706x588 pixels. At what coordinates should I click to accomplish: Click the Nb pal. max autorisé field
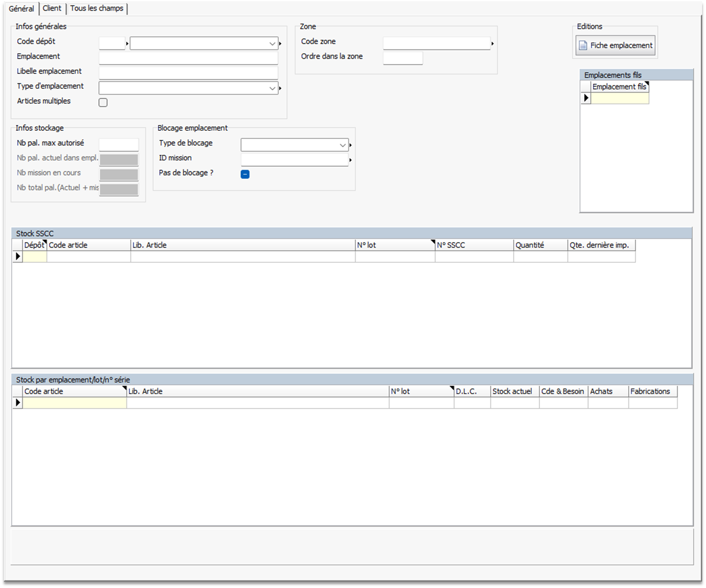point(119,145)
